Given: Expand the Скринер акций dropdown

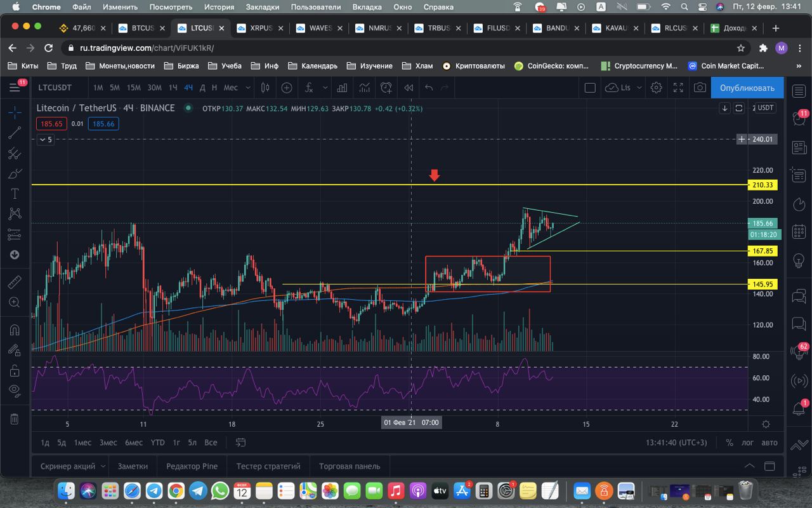Looking at the screenshot, I should coord(103,466).
